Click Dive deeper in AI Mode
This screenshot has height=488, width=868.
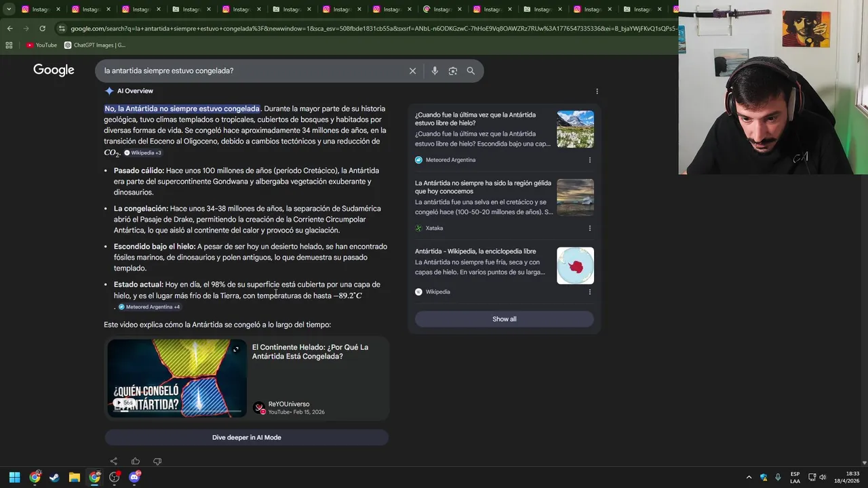click(x=246, y=438)
